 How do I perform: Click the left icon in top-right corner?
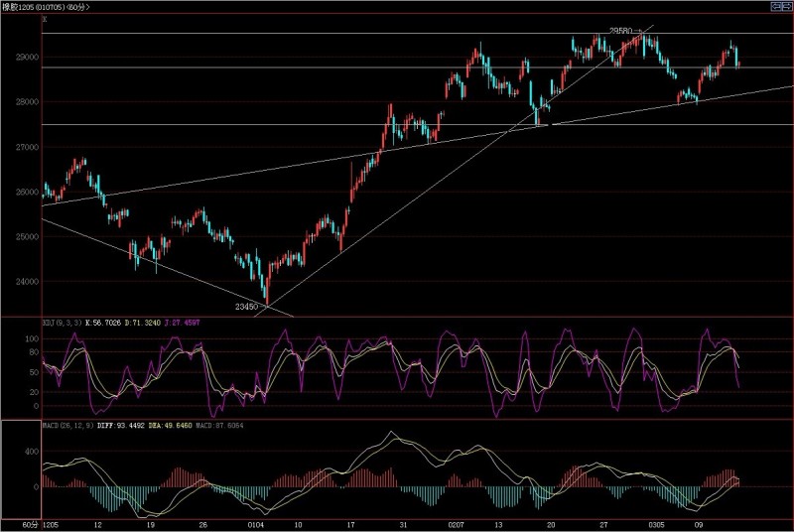[773, 7]
